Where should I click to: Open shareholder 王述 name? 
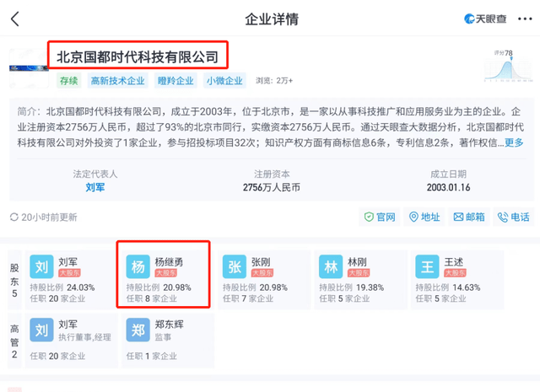[x=454, y=262]
